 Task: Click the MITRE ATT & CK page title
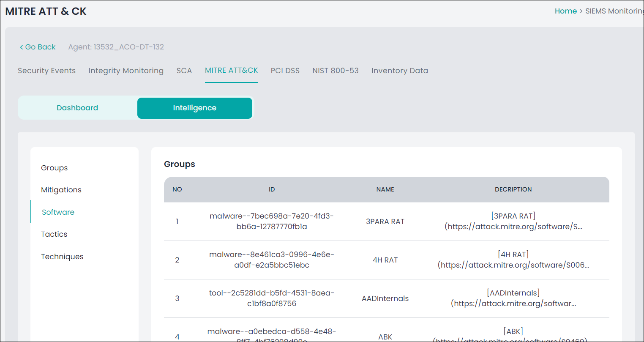(46, 11)
